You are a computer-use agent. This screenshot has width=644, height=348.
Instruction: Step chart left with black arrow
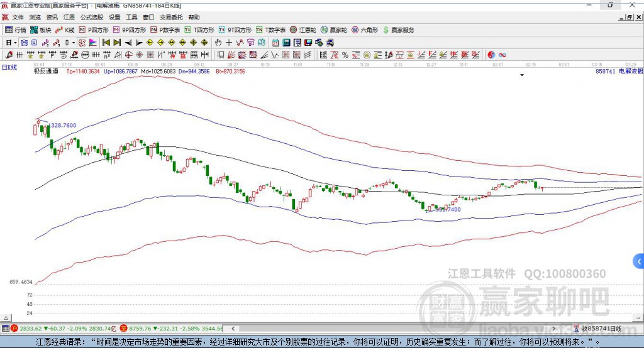click(128, 43)
